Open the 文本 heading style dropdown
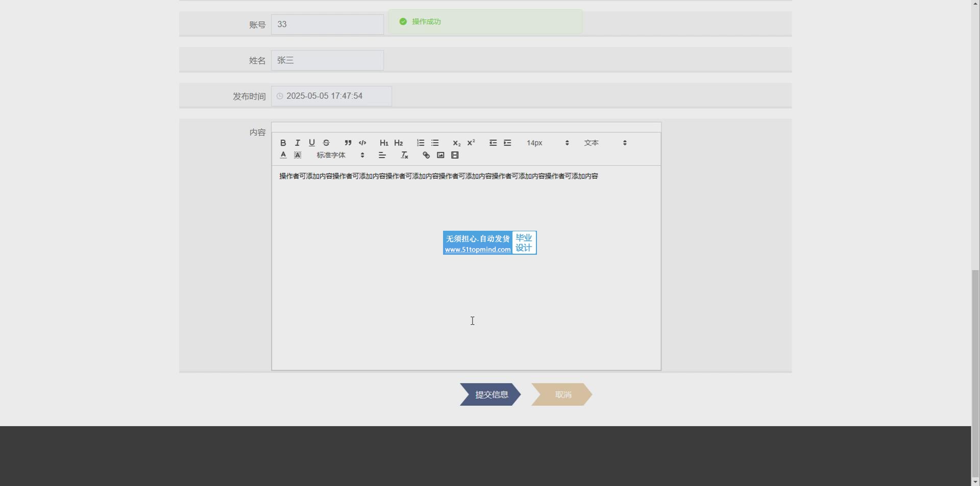This screenshot has width=980, height=486. pyautogui.click(x=605, y=143)
